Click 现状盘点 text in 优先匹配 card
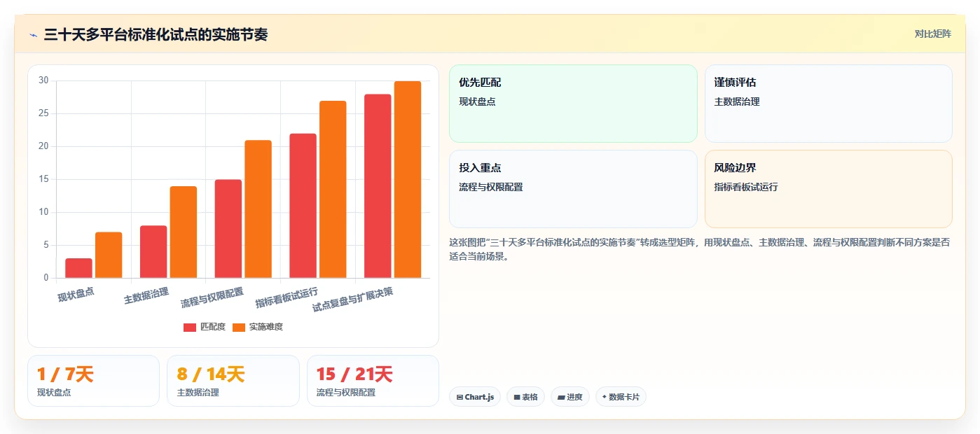This screenshot has height=434, width=980. tap(477, 101)
